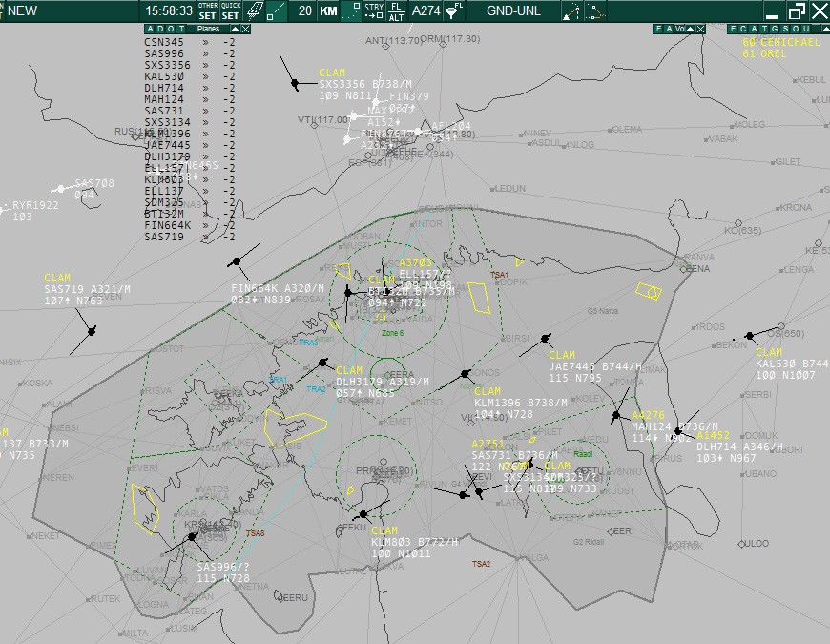Toggle the F button in voice panel
The image size is (830, 644).
pos(658,30)
